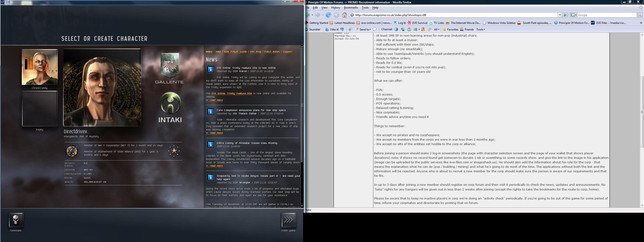Open the forward history dropdown arrow

(x=323, y=15)
